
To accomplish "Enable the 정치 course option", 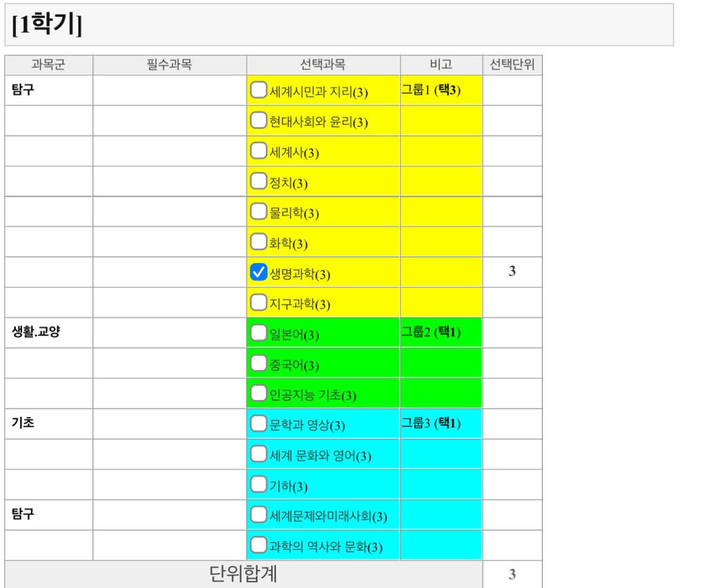I will coord(259,181).
